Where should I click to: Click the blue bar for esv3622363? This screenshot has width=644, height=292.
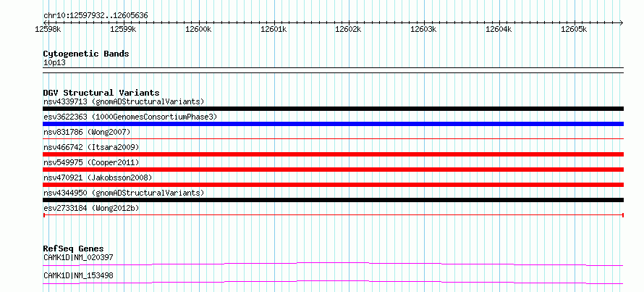(x=333, y=124)
